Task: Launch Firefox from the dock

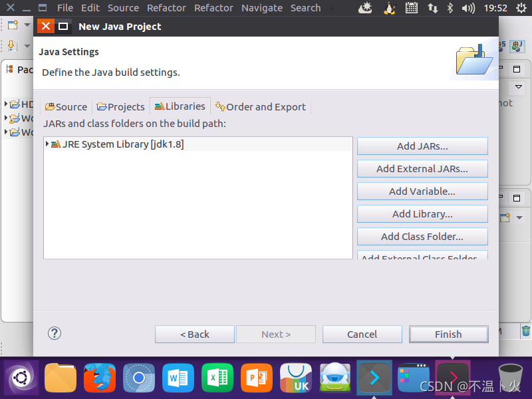Action: point(100,377)
